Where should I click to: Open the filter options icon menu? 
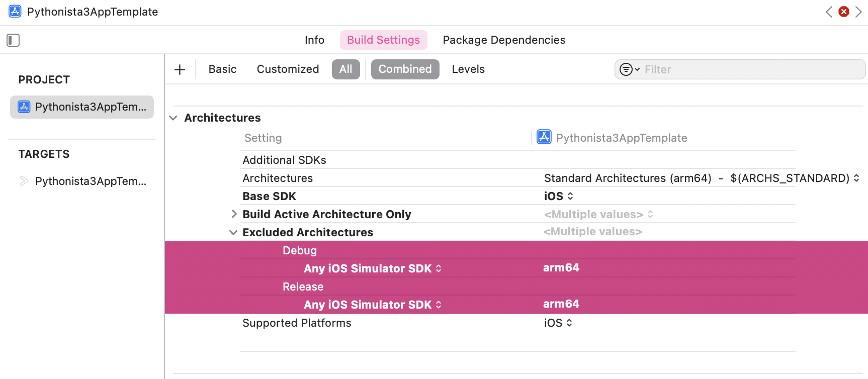[x=629, y=69]
